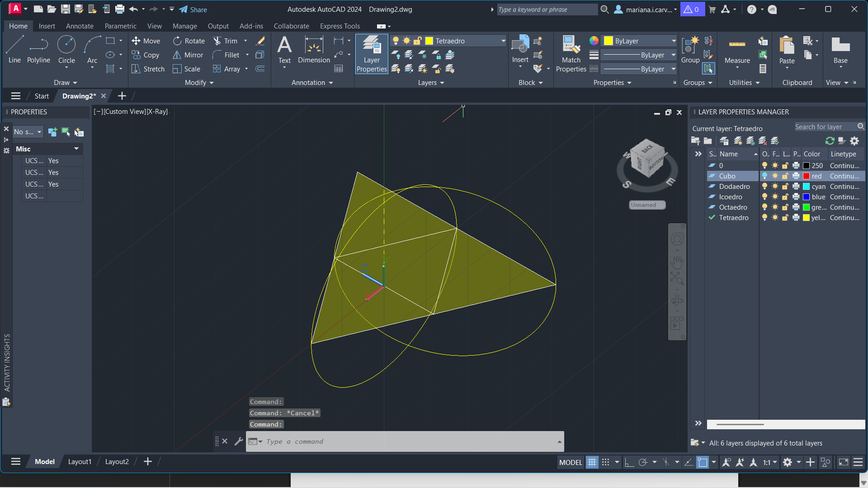Turn off the Dodaedro layer lightbulb
The height and width of the screenshot is (488, 868).
[764, 186]
